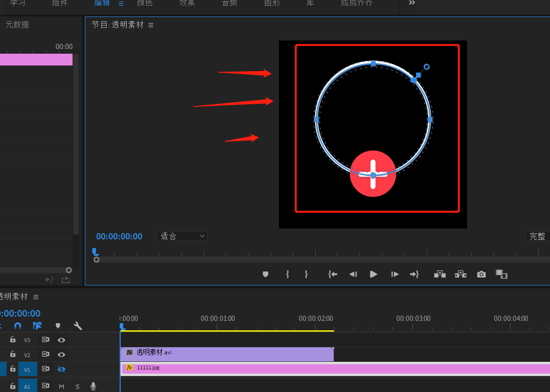This screenshot has width=550, height=392.
Task: Hide track V2 with eye icon
Action: point(61,355)
